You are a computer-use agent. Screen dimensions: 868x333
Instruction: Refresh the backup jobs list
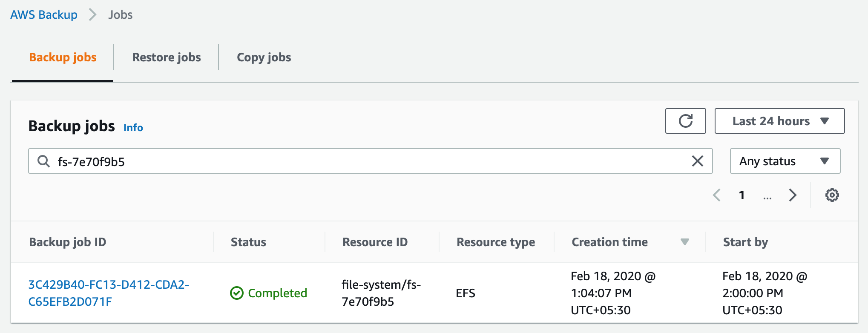pyautogui.click(x=685, y=121)
